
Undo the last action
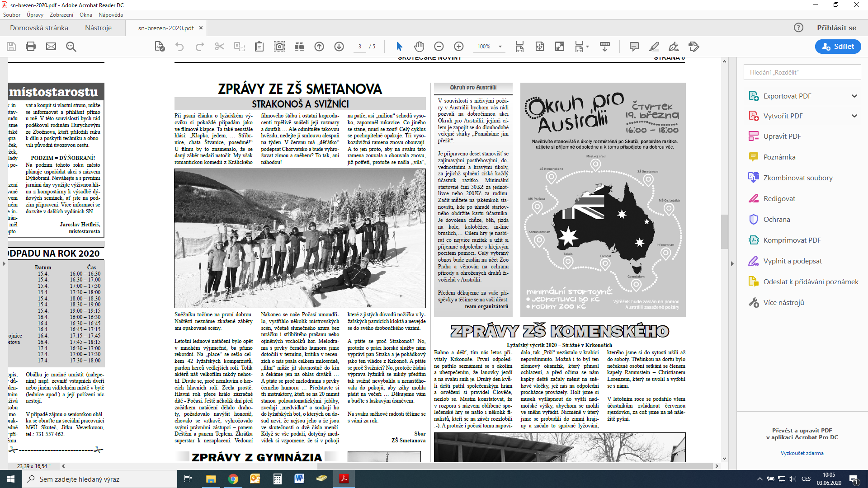pos(179,47)
